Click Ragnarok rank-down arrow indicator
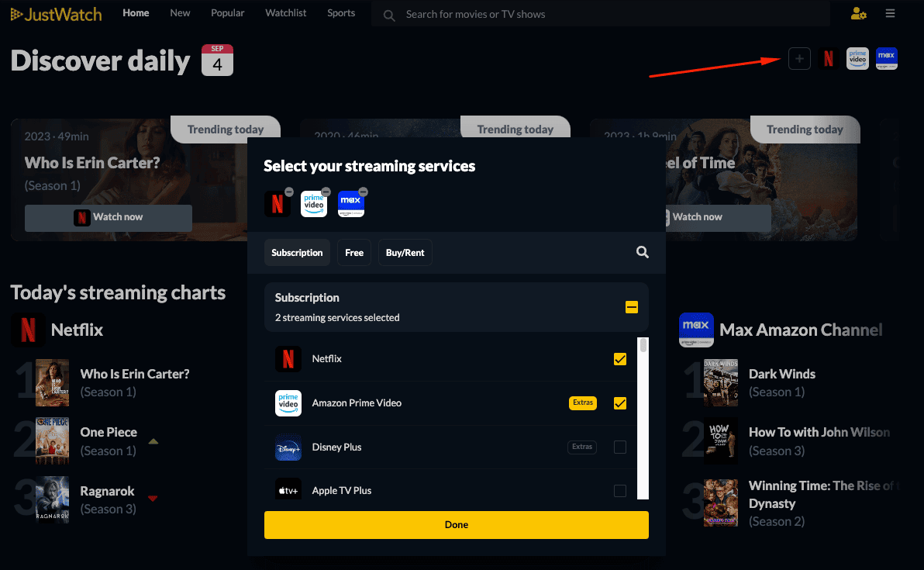The height and width of the screenshot is (570, 924). click(153, 499)
